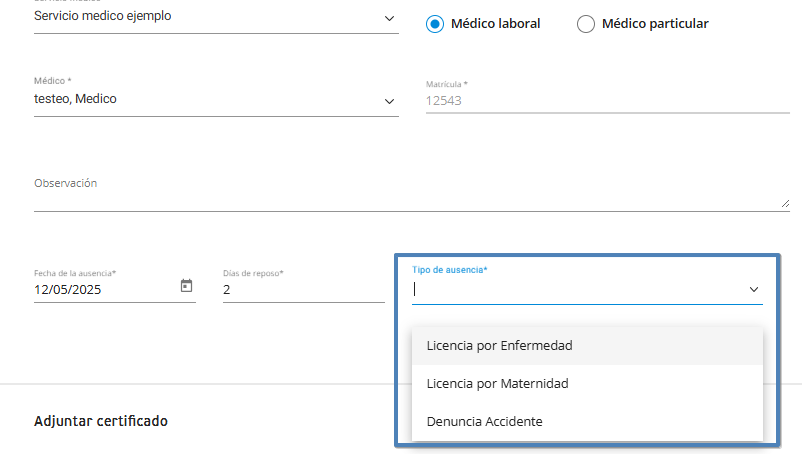Select Licencia por Maternidad from list
The image size is (802, 454).
497,383
